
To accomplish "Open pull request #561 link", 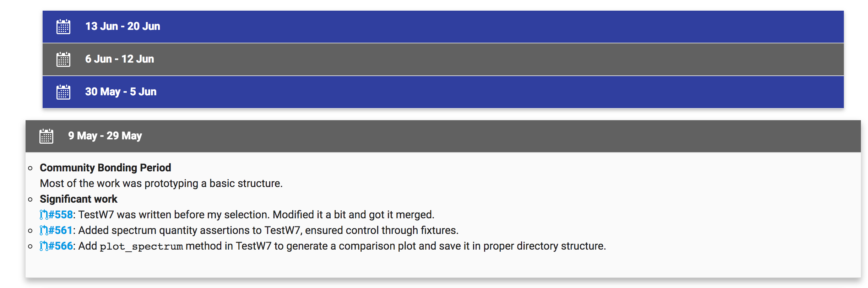I will pos(60,230).
